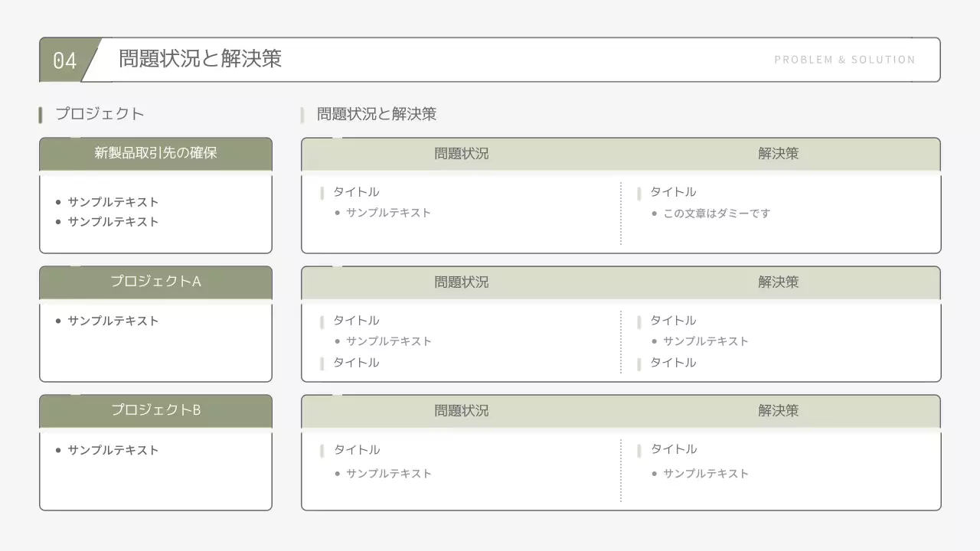Click the "タイトル" label in bottom 解決策 column
Image resolution: width=980 pixels, height=551 pixels.
pyautogui.click(x=673, y=448)
